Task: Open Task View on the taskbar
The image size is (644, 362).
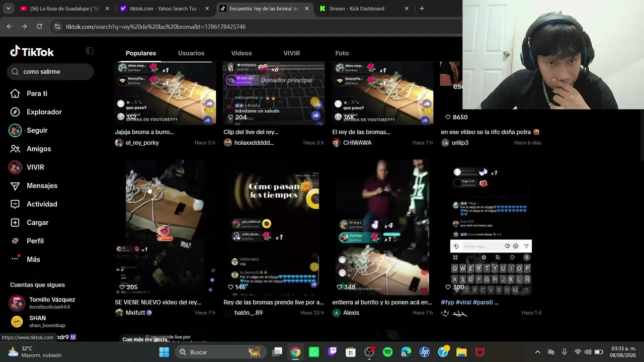Action: point(277,352)
